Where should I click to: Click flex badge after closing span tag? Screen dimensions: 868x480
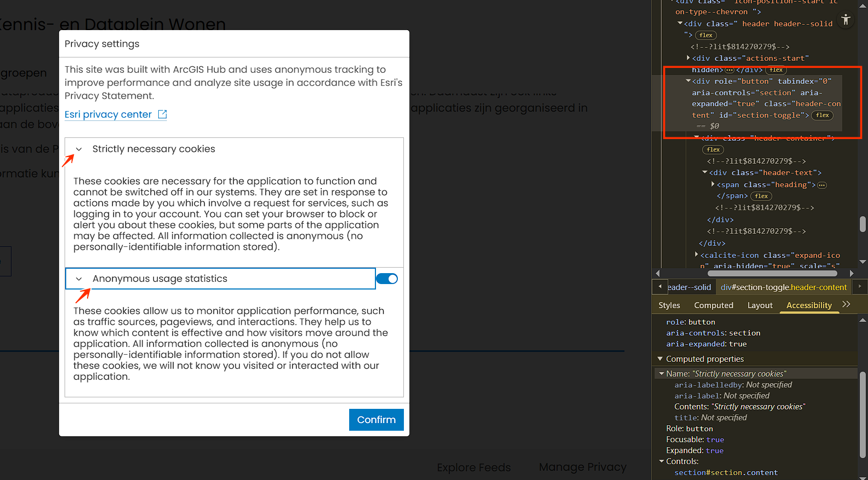click(x=761, y=196)
